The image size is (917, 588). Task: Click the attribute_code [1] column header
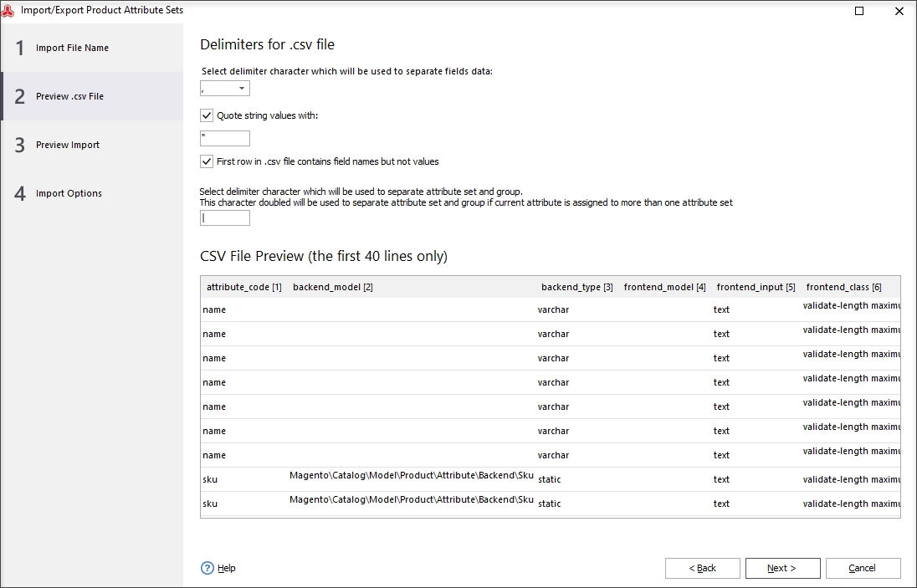[243, 287]
